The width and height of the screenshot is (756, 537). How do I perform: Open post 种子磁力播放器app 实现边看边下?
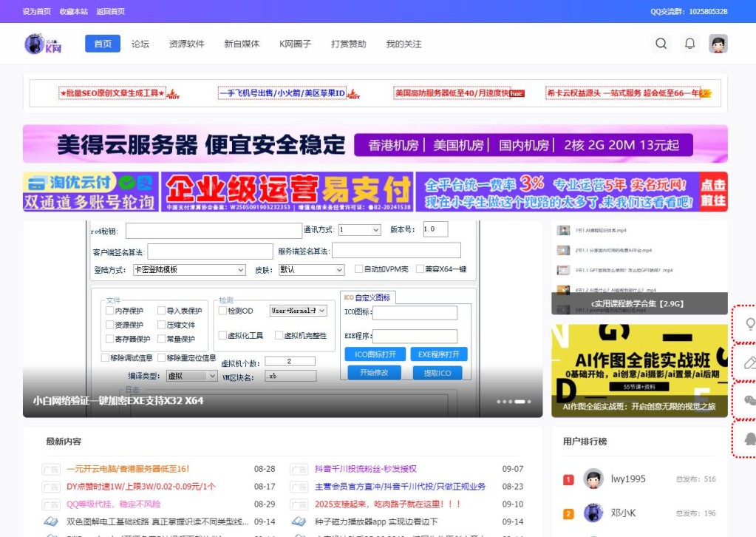pyautogui.click(x=376, y=521)
